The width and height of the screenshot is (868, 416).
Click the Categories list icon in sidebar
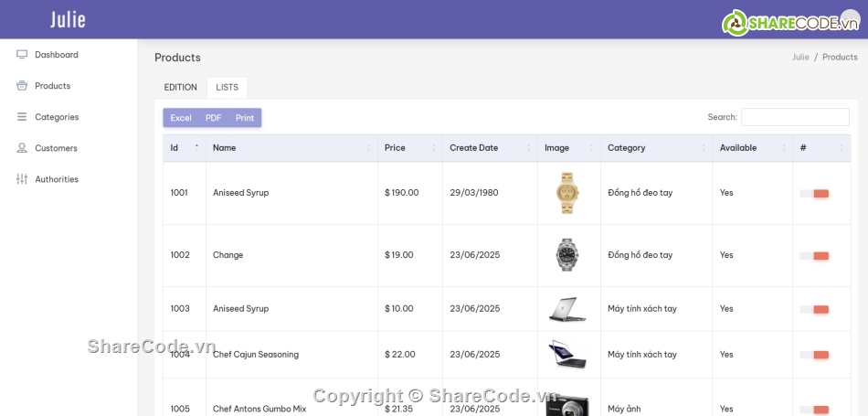point(22,117)
